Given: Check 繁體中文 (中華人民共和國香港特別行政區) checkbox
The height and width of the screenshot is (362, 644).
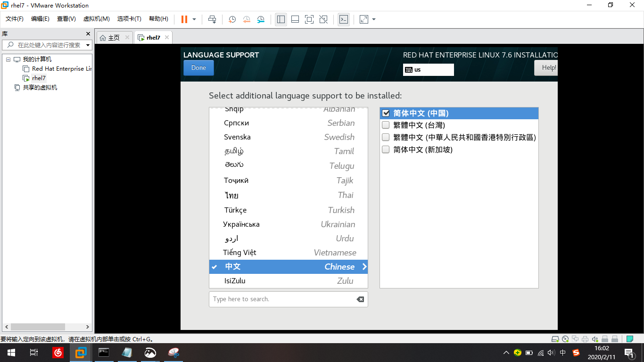Looking at the screenshot, I should (x=386, y=138).
